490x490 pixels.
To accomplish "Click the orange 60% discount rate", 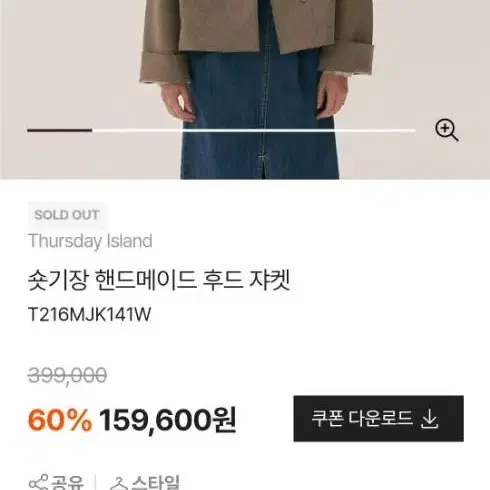I will click(60, 420).
